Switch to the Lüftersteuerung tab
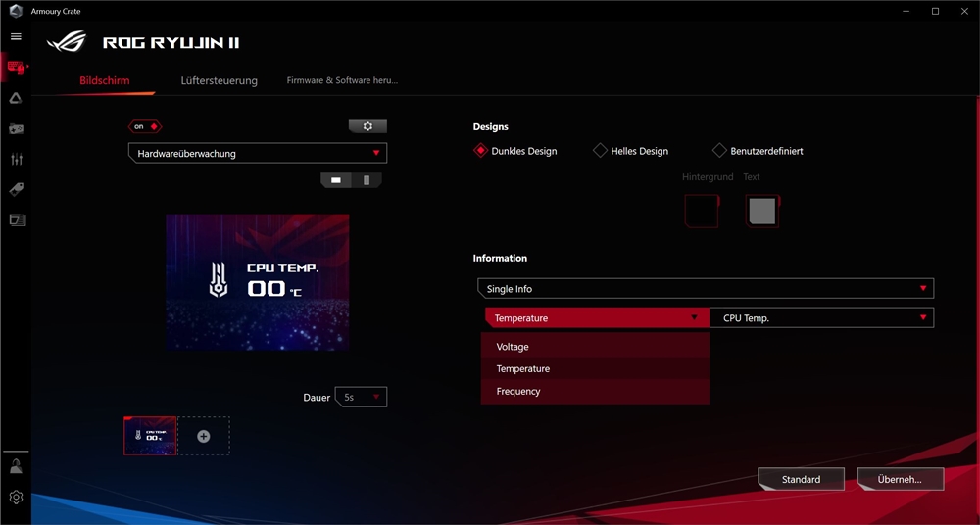 (x=220, y=80)
